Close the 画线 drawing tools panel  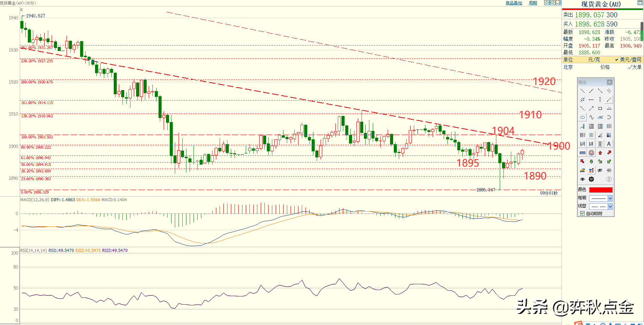point(609,82)
